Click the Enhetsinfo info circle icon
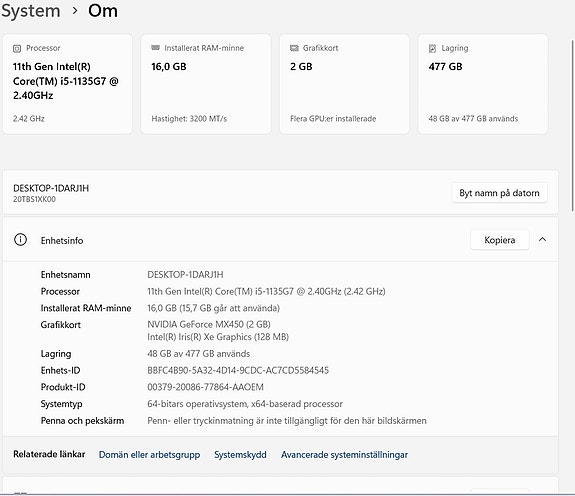 point(20,240)
